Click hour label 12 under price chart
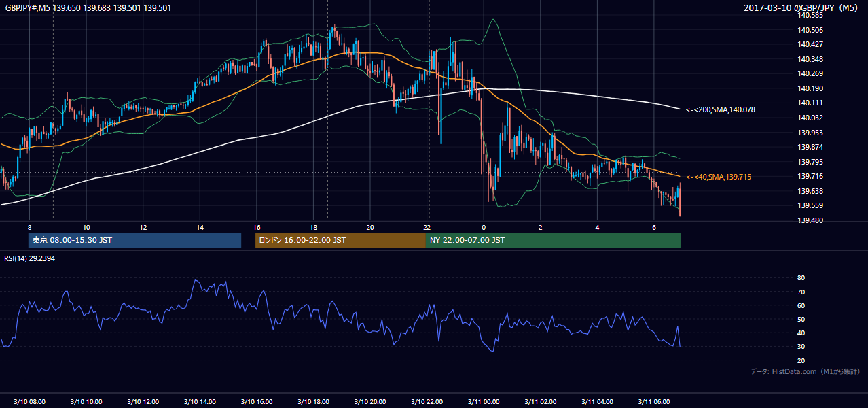The image size is (868, 408). point(143,227)
